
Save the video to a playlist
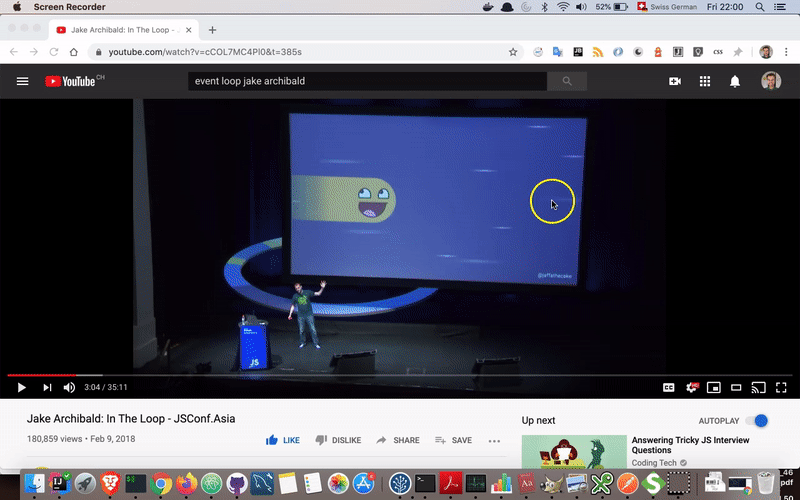coord(453,440)
